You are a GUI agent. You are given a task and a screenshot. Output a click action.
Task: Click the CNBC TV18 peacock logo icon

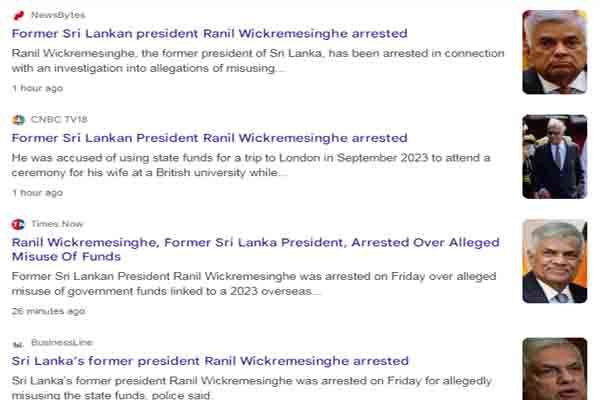tap(18, 120)
